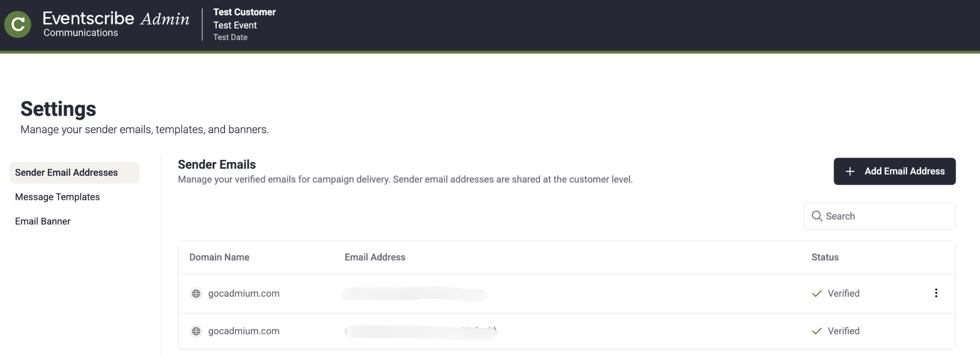Focus the Search input field
Image resolution: width=980 pixels, height=357 pixels.
(879, 216)
